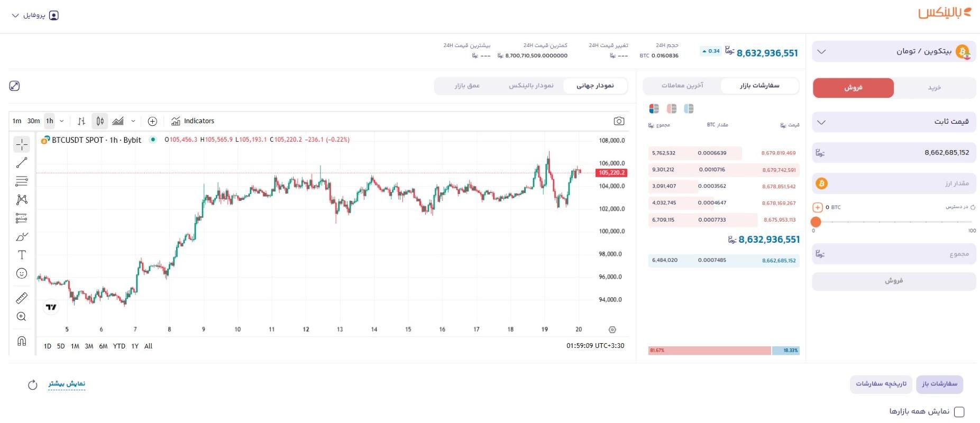Image resolution: width=980 pixels, height=423 pixels.
Task: Set chart range to 5D
Action: pyautogui.click(x=61, y=346)
